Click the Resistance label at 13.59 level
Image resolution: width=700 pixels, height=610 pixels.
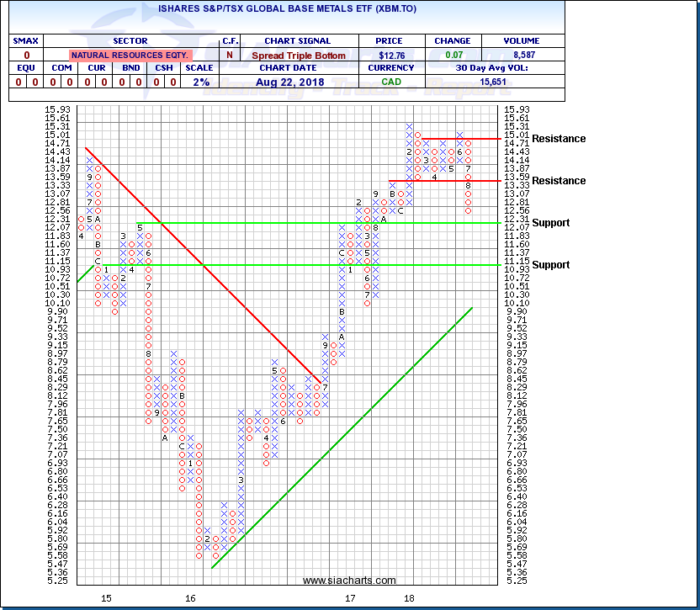559,181
